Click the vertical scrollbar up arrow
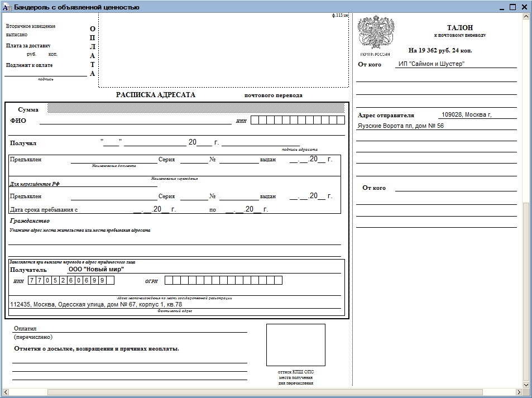 click(526, 16)
